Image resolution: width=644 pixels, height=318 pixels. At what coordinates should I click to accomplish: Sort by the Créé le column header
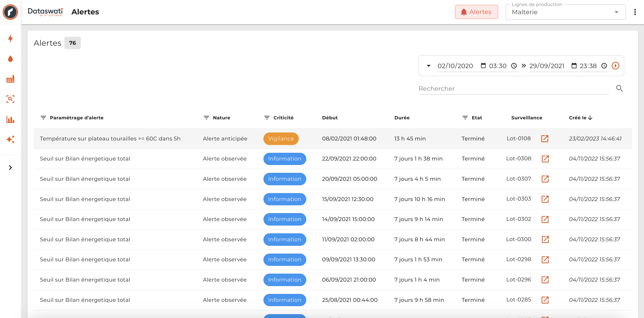point(580,117)
